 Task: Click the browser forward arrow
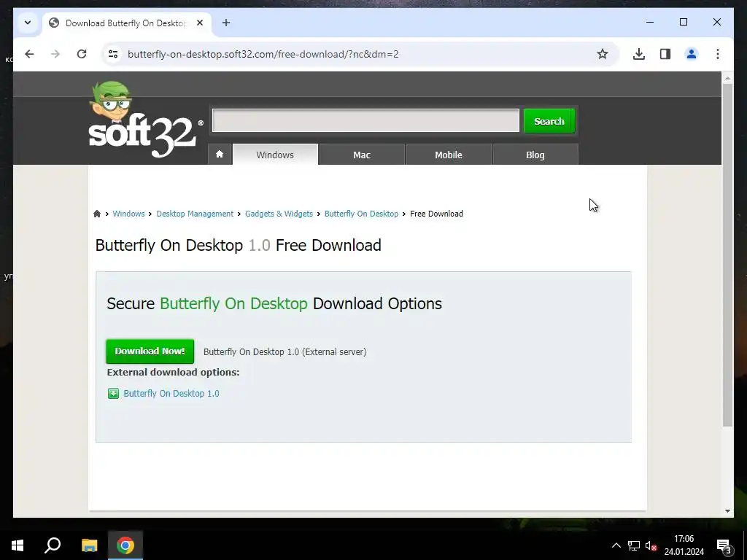pyautogui.click(x=55, y=54)
